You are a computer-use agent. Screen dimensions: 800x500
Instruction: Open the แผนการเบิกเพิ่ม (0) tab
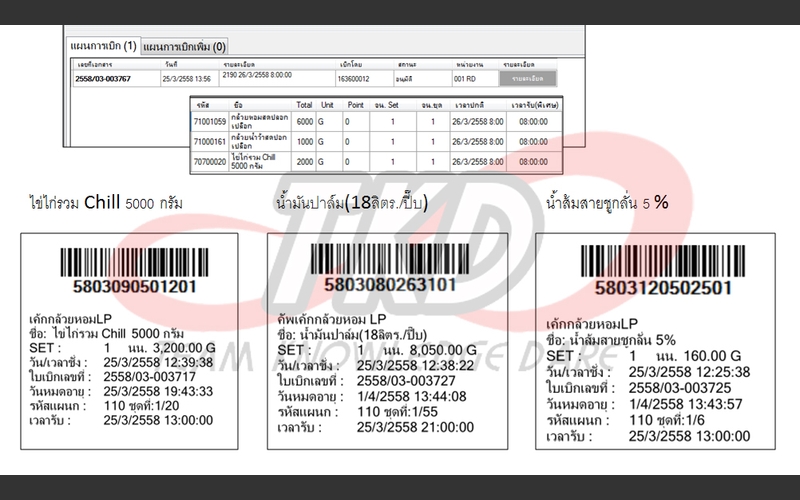184,46
